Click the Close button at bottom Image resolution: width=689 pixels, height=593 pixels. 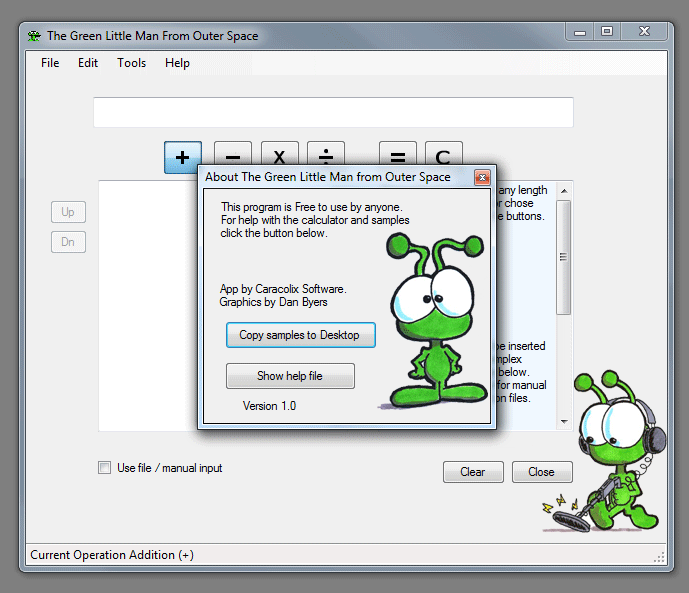541,472
